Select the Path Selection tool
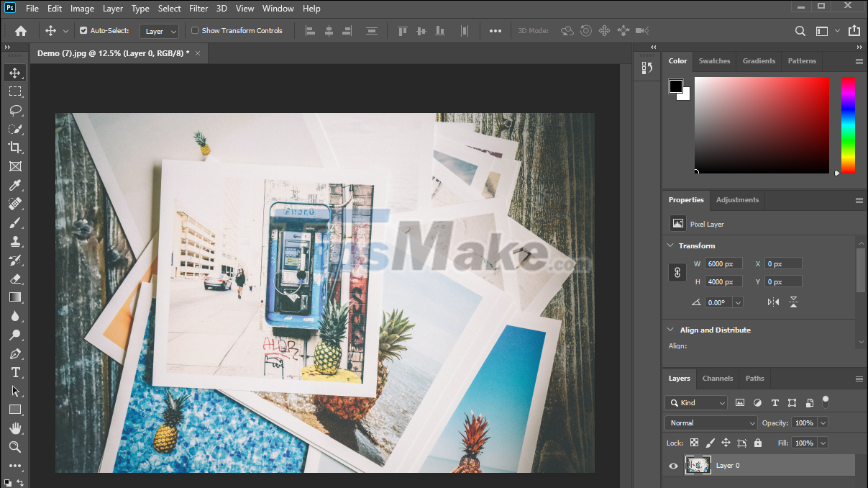 click(15, 391)
